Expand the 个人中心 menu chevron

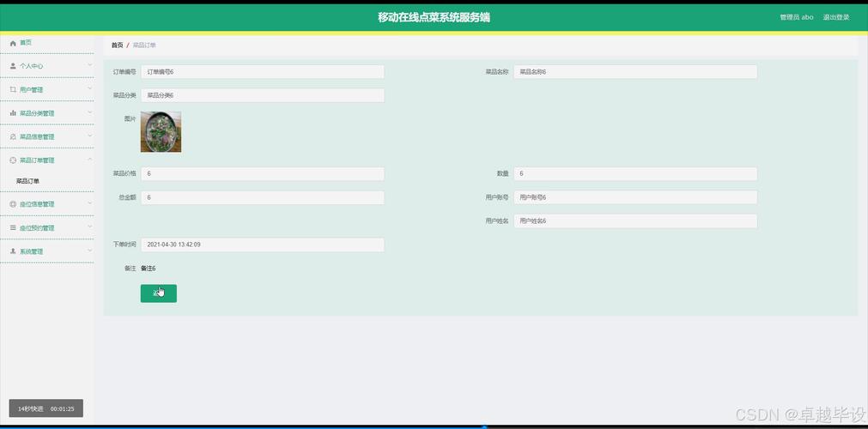89,65
